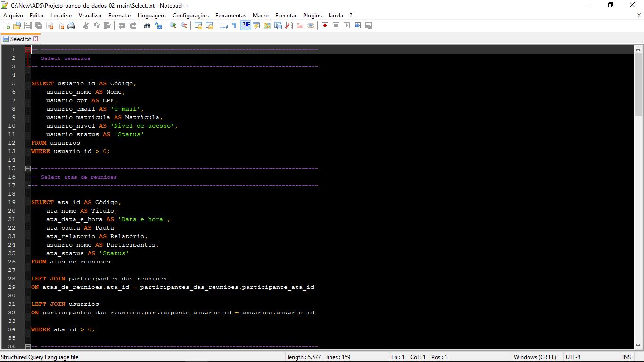644x362 pixels.
Task: Open the ? help menu
Action: (351, 16)
